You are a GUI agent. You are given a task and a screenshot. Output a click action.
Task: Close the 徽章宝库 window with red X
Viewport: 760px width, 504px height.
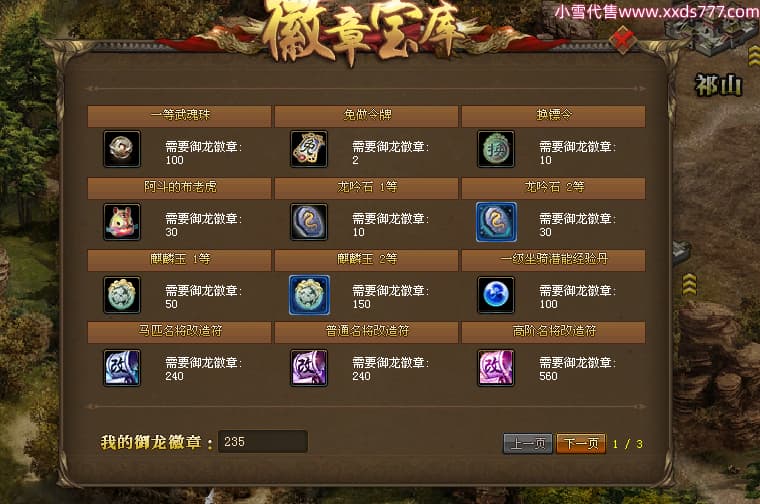[624, 39]
